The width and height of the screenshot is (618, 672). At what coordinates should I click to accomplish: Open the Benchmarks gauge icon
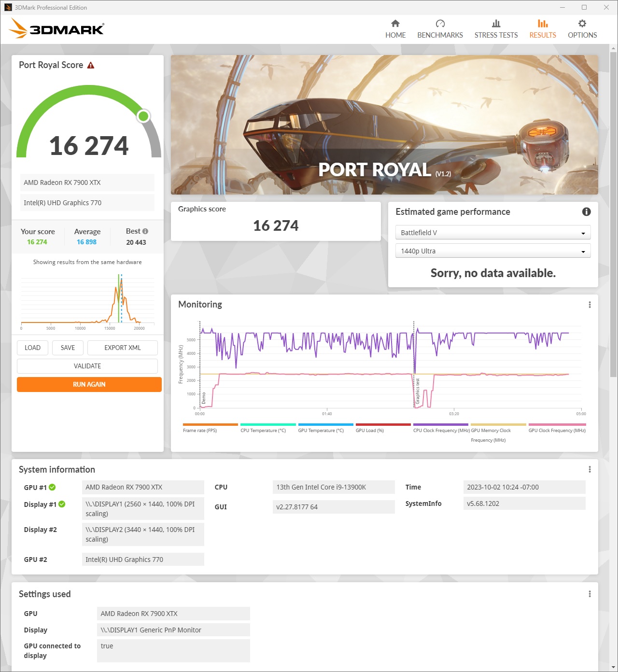(x=440, y=24)
